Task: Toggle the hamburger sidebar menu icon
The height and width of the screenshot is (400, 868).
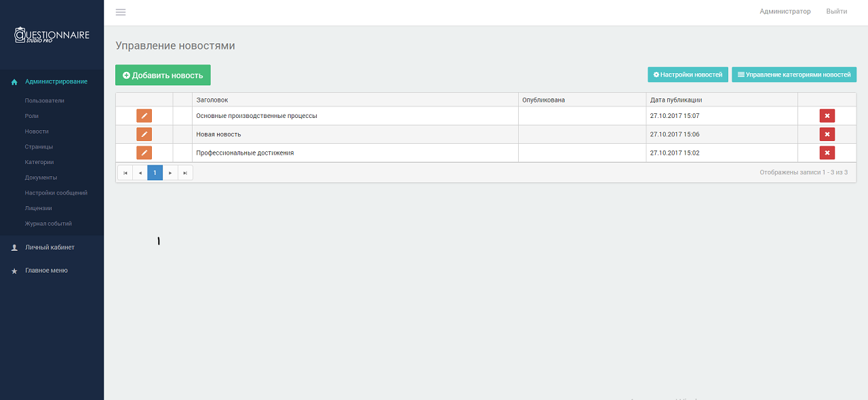Action: click(x=121, y=12)
